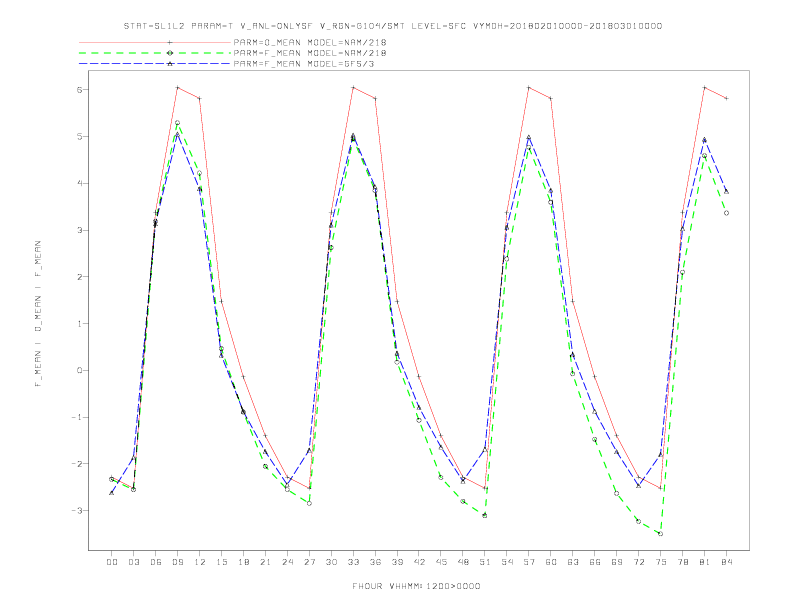Click x-axis tick label 60
The width and height of the screenshot is (792, 612).
click(x=551, y=562)
